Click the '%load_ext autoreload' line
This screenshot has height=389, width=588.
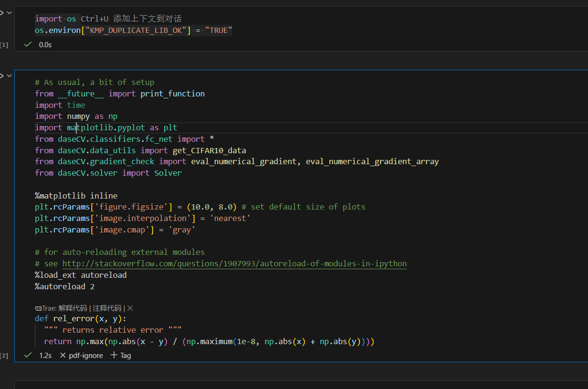tap(81, 275)
